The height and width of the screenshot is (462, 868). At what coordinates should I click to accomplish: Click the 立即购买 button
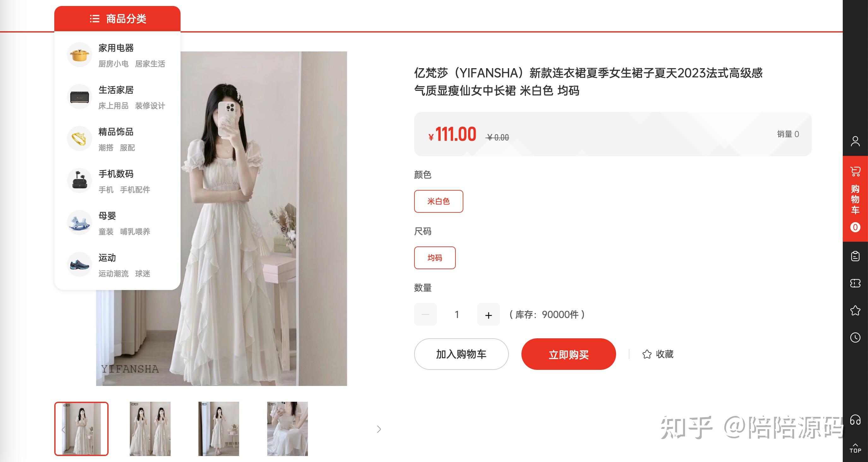point(568,354)
